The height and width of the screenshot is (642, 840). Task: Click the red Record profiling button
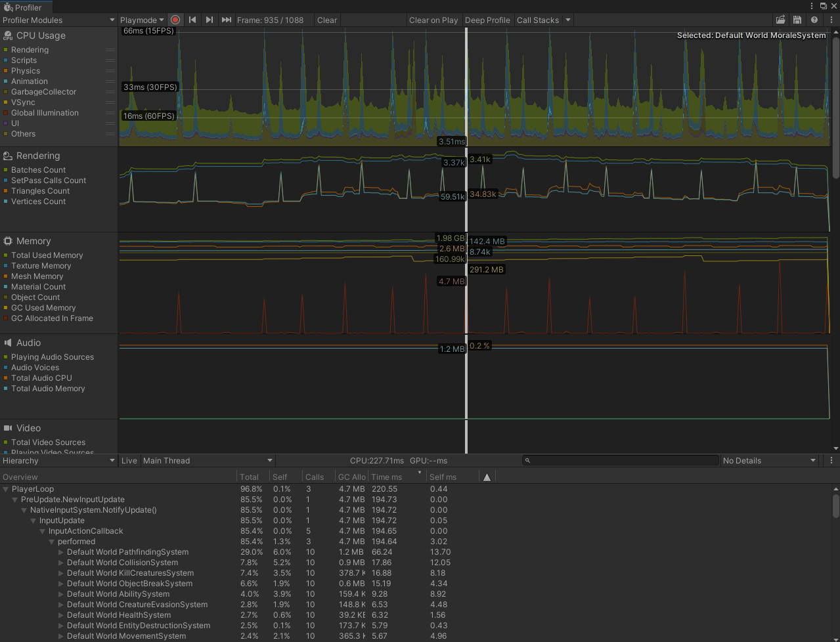175,20
